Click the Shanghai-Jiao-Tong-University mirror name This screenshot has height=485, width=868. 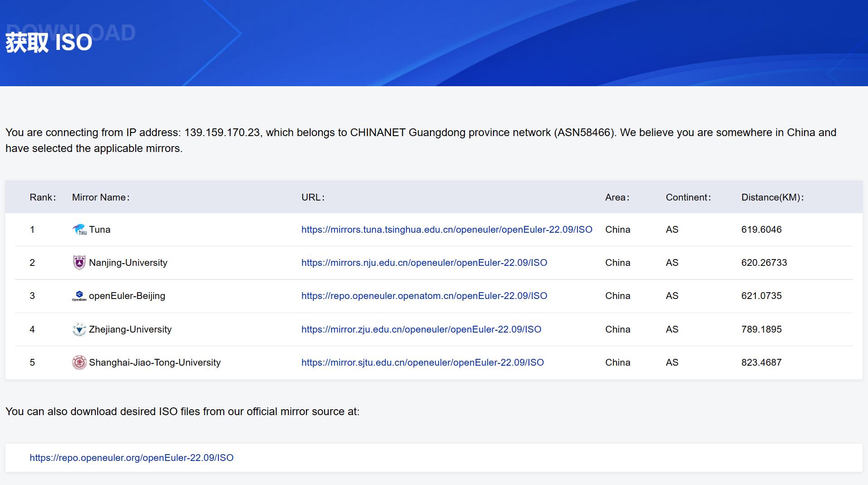tap(154, 363)
